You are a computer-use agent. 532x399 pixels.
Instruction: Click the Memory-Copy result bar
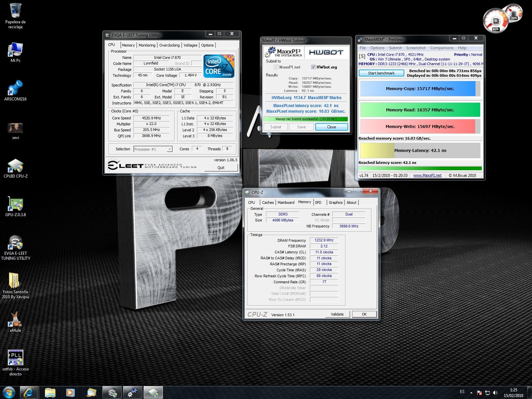pyautogui.click(x=420, y=89)
